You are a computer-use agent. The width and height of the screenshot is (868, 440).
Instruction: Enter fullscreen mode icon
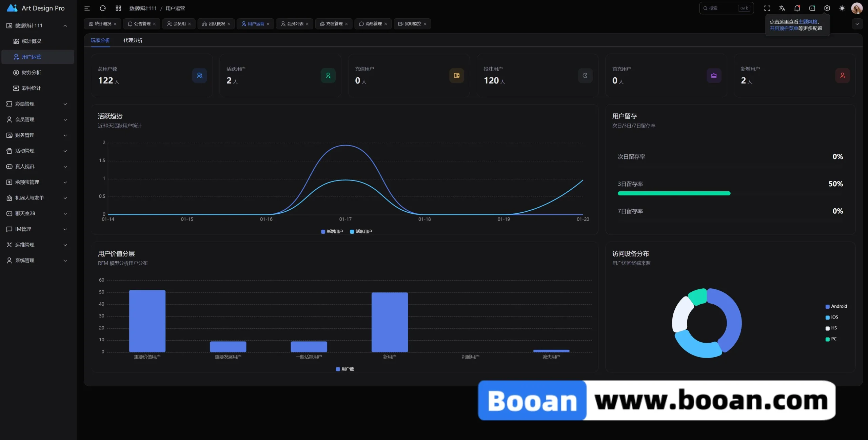tap(767, 8)
